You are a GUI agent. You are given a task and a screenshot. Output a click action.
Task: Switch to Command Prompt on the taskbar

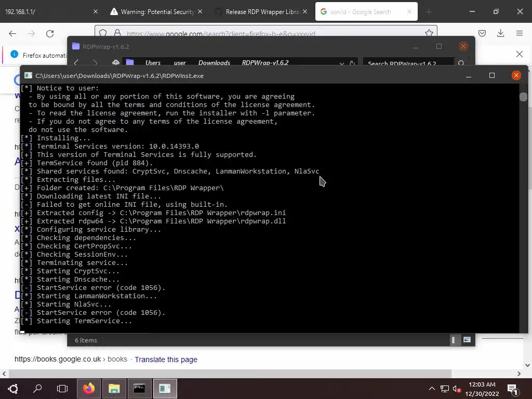click(x=139, y=389)
